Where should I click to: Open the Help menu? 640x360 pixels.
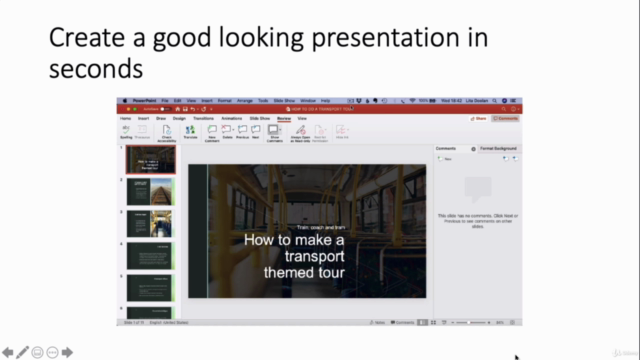325,100
